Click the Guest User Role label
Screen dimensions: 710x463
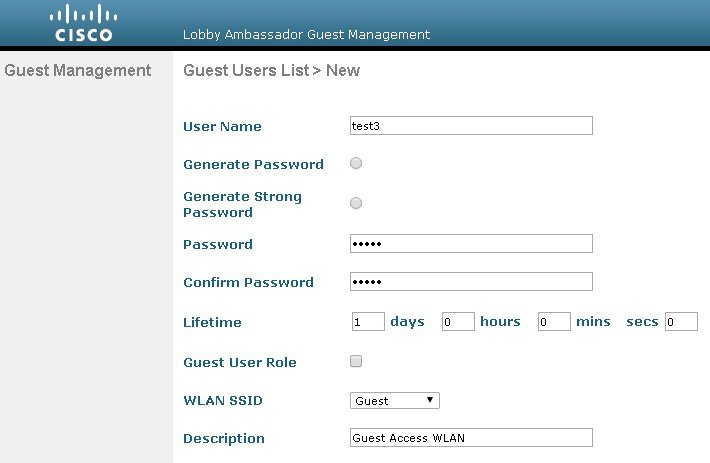240,362
